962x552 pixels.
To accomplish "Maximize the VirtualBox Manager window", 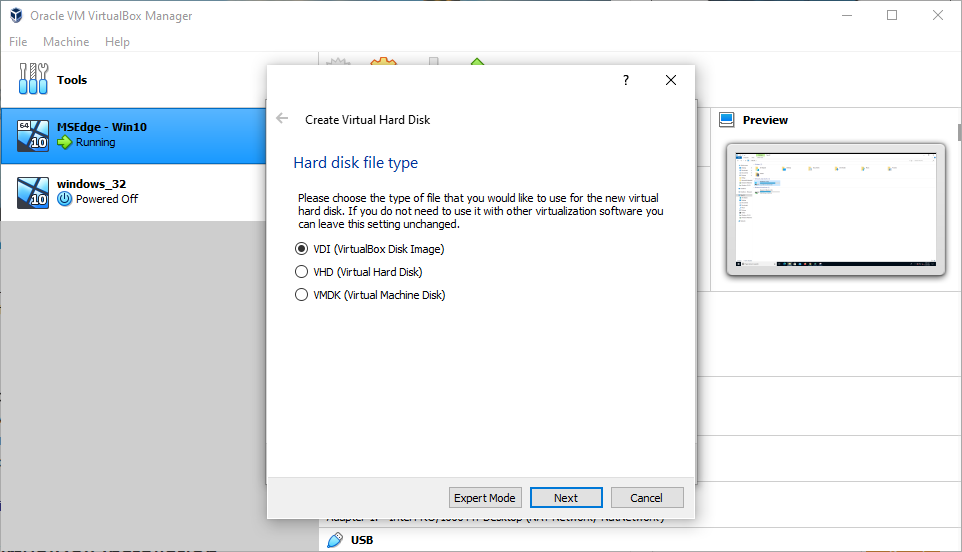I will [892, 15].
